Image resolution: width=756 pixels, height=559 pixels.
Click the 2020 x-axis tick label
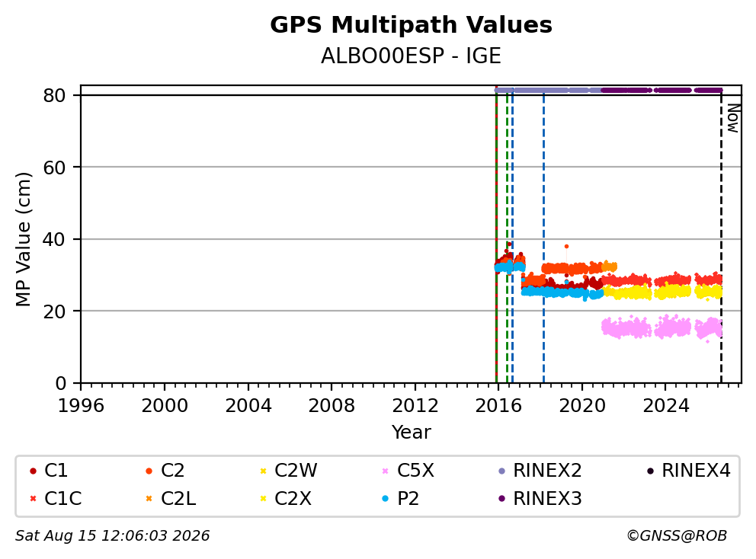582,406
